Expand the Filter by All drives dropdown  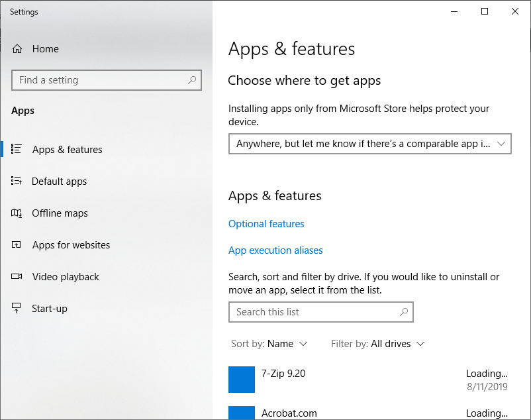pos(377,344)
